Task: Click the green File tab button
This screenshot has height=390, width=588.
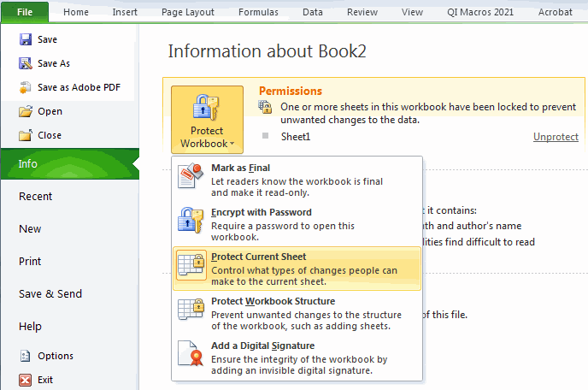Action: tap(24, 12)
